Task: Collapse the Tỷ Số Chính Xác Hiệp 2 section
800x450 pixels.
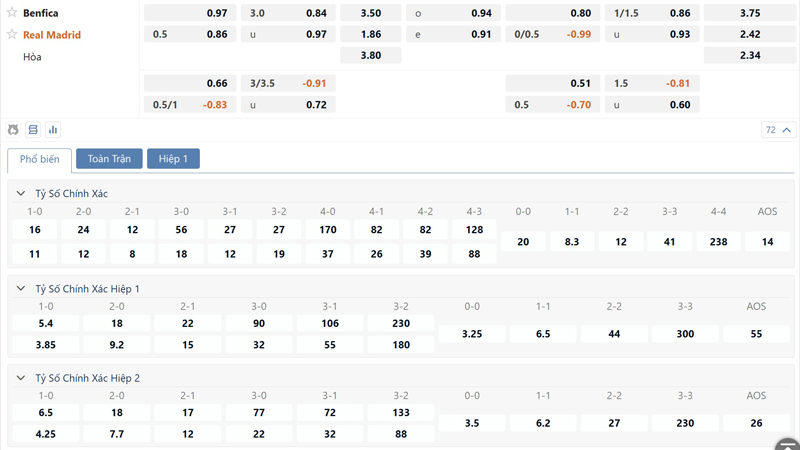Action: tap(21, 378)
